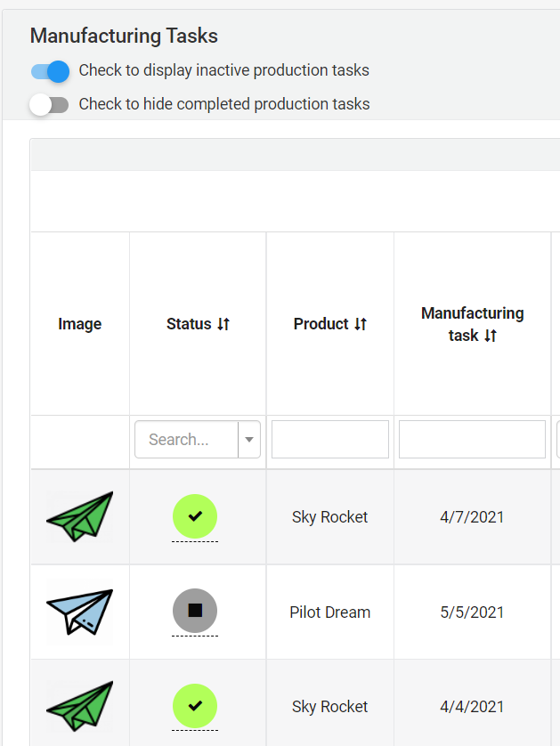Sort by Product column arrows icon
This screenshot has width=560, height=746.
tap(361, 324)
